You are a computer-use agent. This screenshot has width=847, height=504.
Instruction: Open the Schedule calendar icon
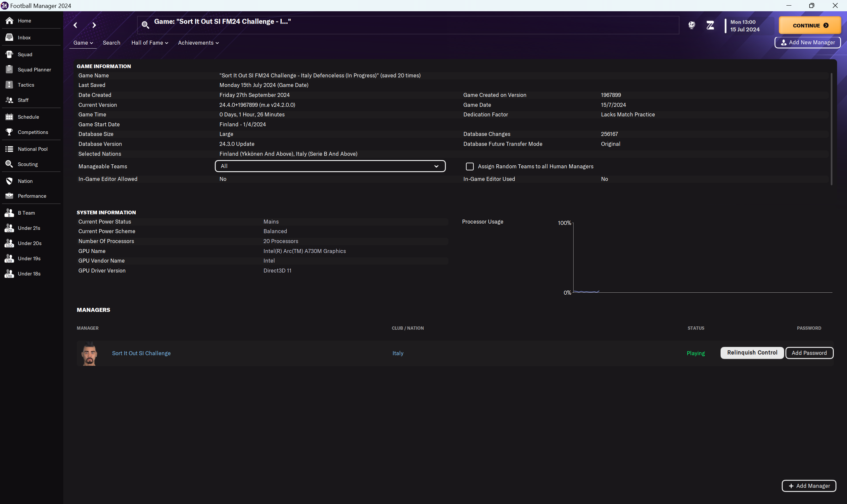tap(9, 117)
